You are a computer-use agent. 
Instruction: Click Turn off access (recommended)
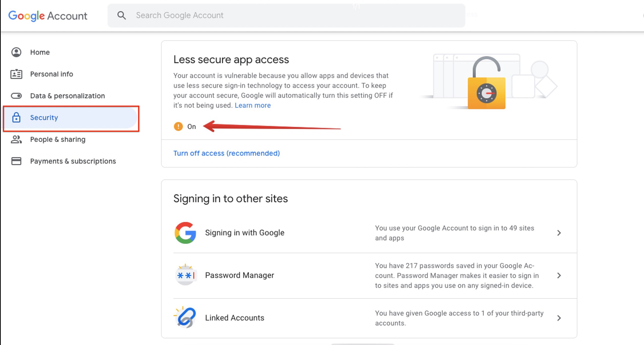226,153
